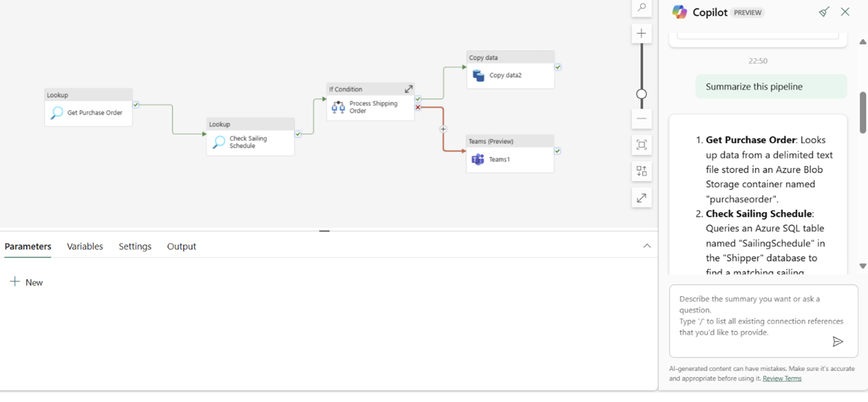Select the Variables tab
Image resolution: width=868 pixels, height=402 pixels.
tap(85, 246)
